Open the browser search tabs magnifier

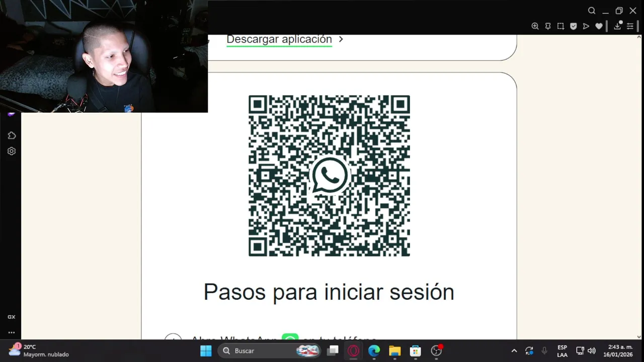point(592,11)
